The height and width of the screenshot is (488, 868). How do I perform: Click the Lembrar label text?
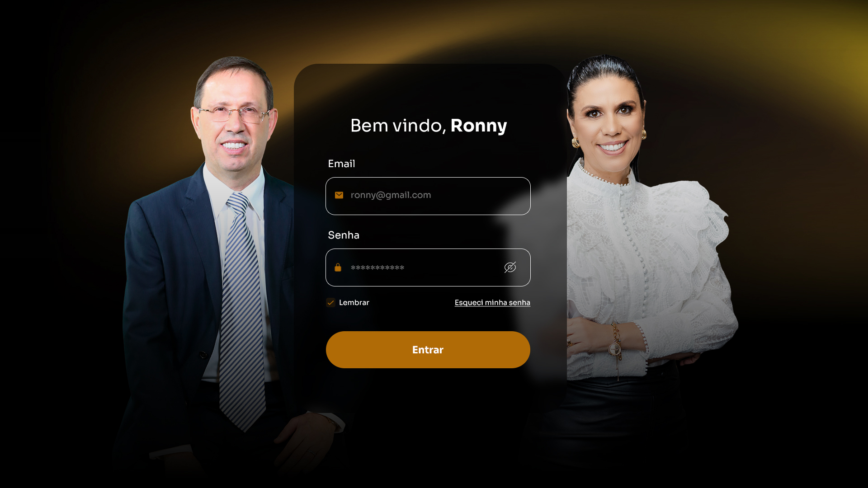(x=354, y=303)
